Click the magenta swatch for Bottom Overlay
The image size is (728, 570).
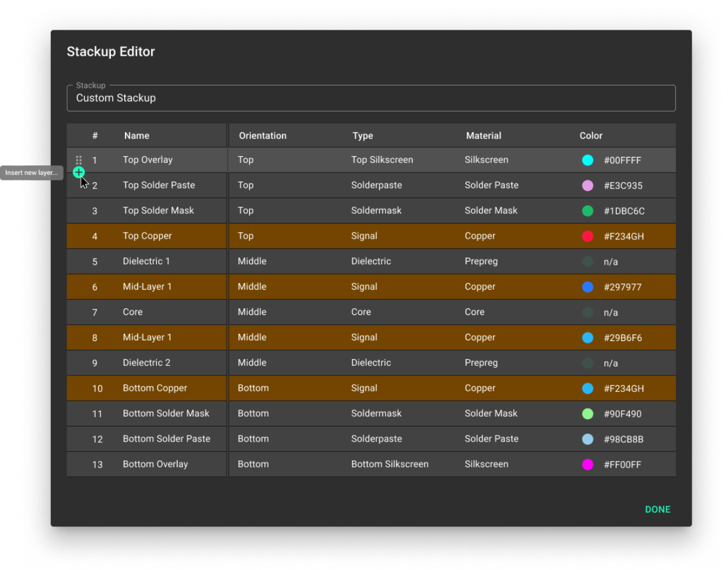point(587,465)
